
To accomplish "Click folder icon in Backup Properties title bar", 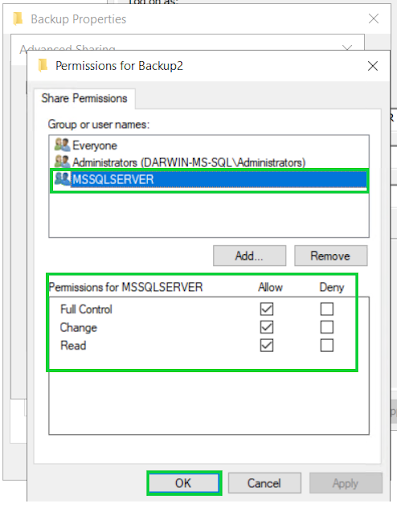I will coord(18,19).
